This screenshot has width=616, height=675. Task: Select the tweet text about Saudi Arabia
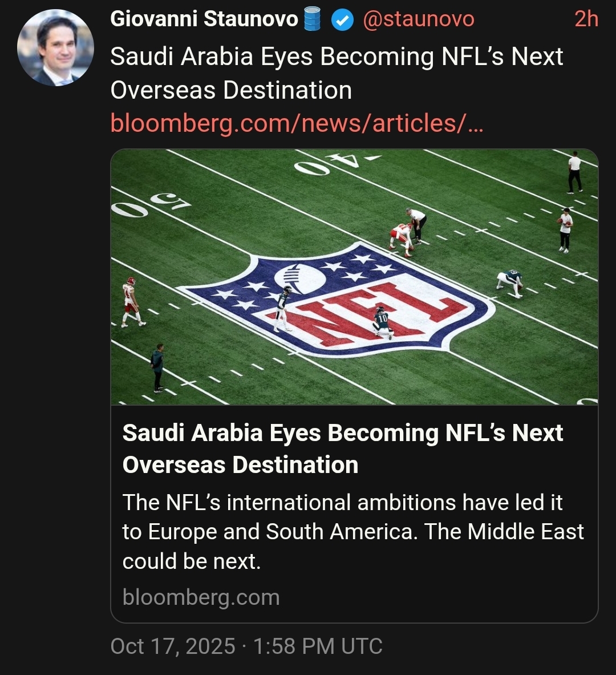(x=337, y=73)
